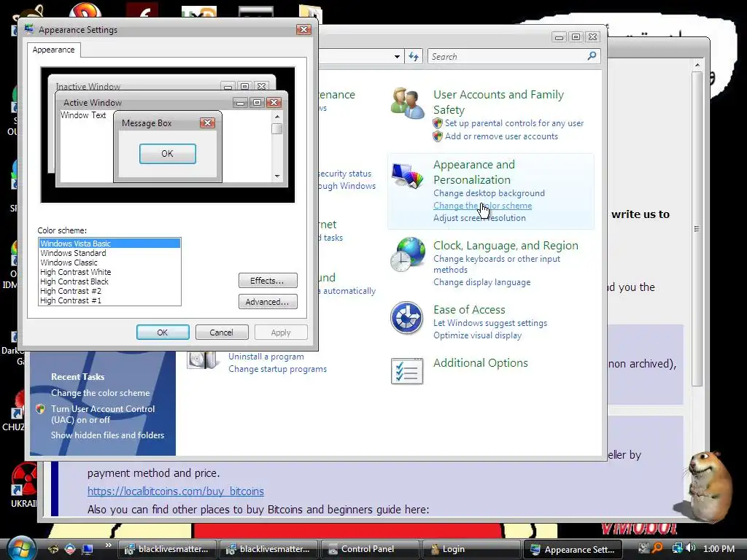This screenshot has width=747, height=560.
Task: Open Change keyboards or other input methods
Action: pyautogui.click(x=496, y=264)
